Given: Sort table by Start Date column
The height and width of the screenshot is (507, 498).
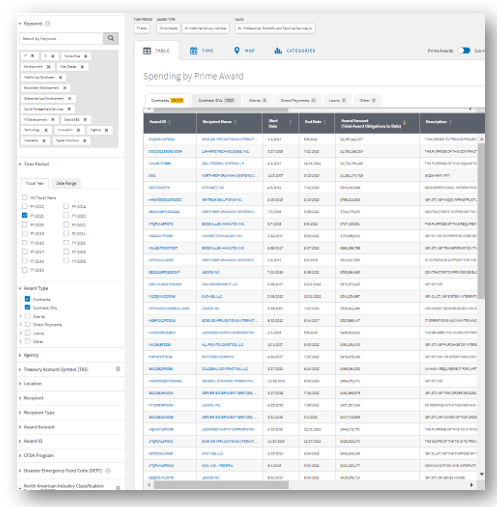Looking at the screenshot, I should point(290,122).
